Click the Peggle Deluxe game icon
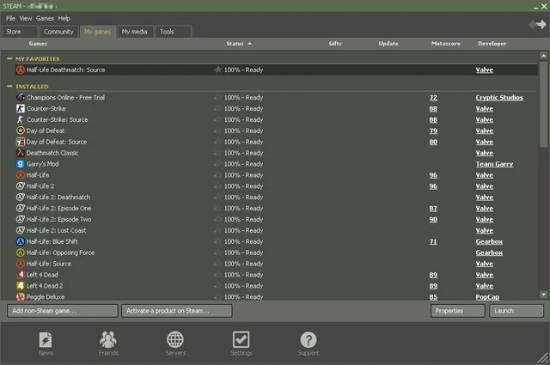550x365 pixels. tap(20, 297)
